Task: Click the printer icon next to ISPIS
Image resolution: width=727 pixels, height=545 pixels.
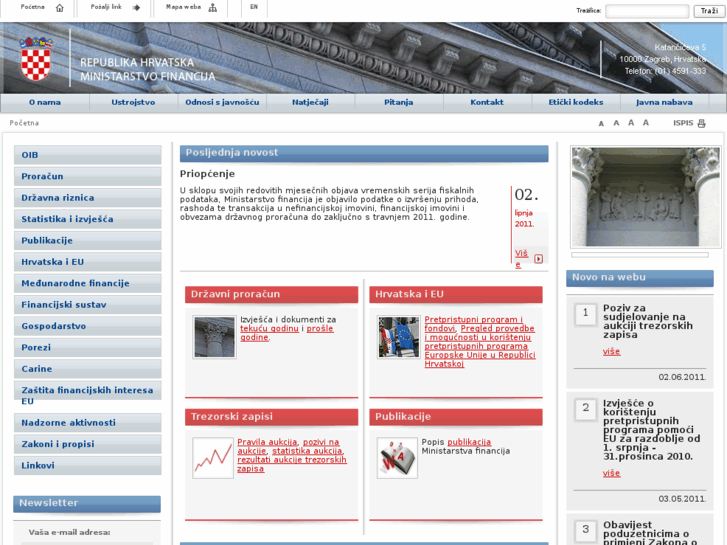Action: click(x=701, y=123)
